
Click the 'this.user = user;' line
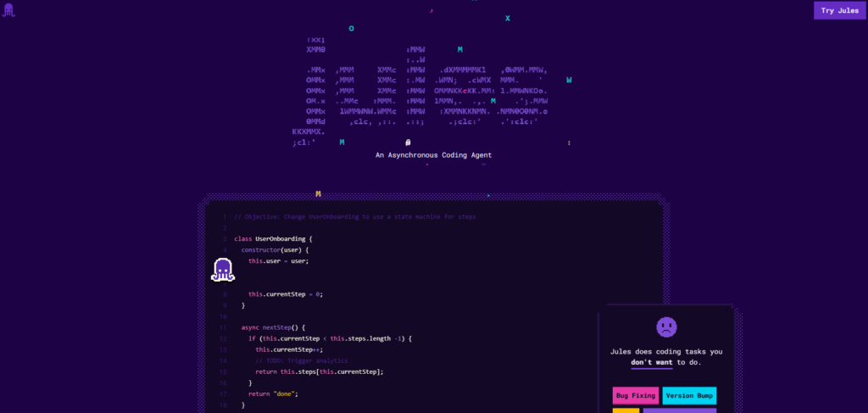278,260
